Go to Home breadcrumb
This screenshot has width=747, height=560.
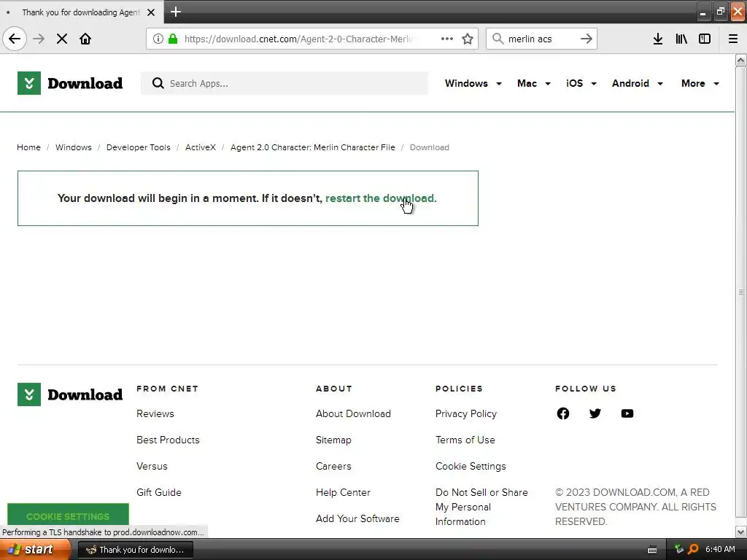28,147
